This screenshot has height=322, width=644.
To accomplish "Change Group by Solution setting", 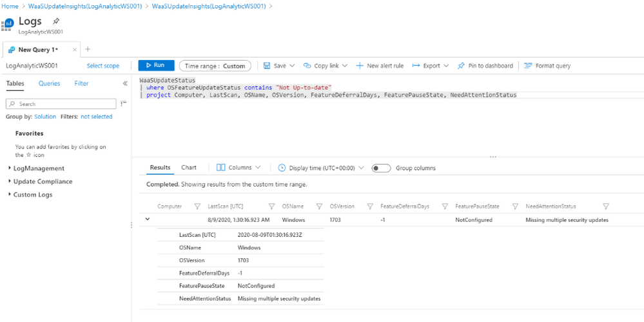I will point(45,117).
